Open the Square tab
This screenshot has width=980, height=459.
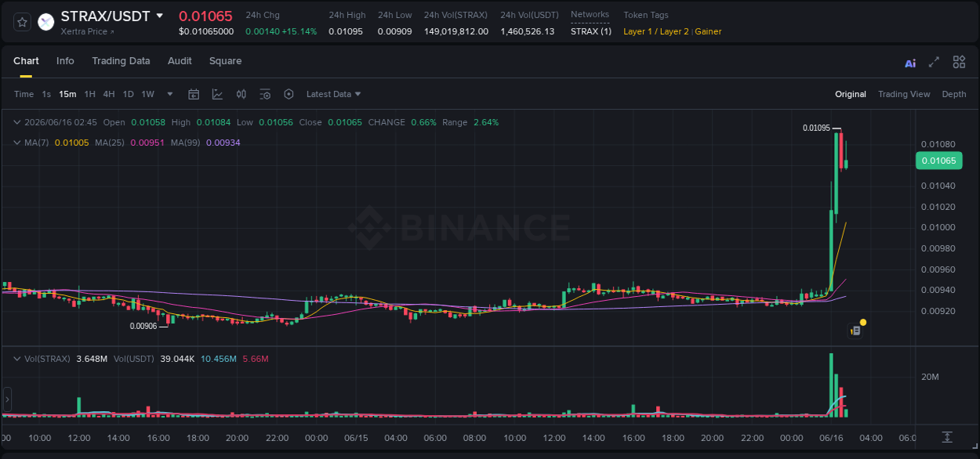[x=225, y=61]
